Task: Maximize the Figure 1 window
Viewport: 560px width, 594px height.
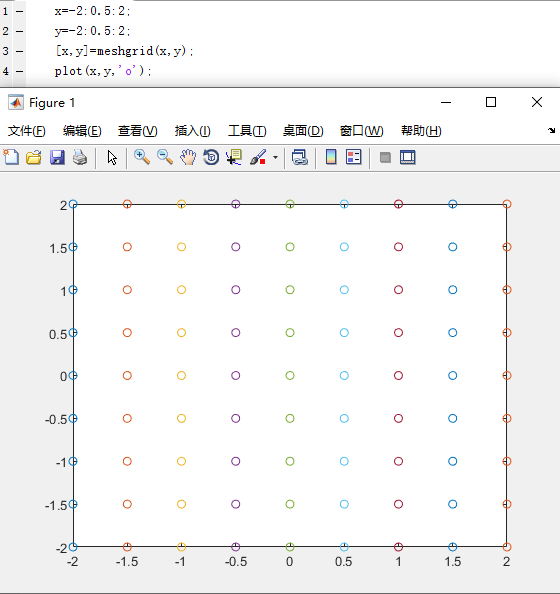Action: (x=491, y=102)
